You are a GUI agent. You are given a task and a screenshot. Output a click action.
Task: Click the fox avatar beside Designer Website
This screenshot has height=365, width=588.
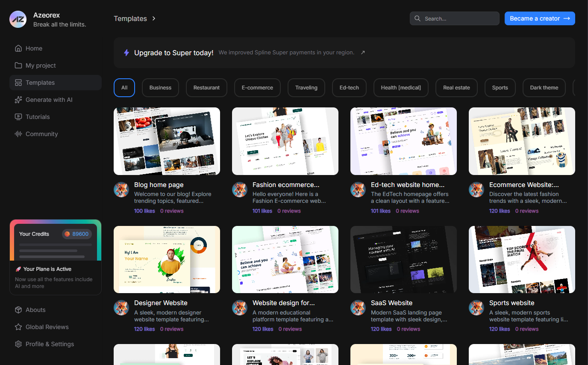[121, 308]
